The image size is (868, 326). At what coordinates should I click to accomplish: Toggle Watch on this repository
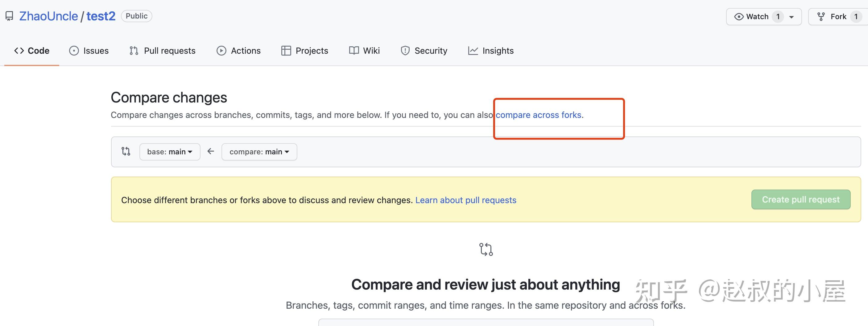tap(752, 17)
